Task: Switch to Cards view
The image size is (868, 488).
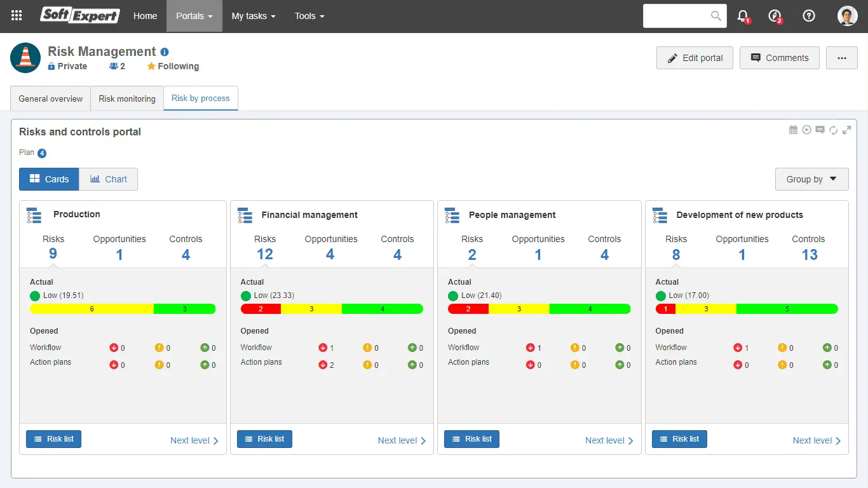Action: pyautogui.click(x=49, y=179)
